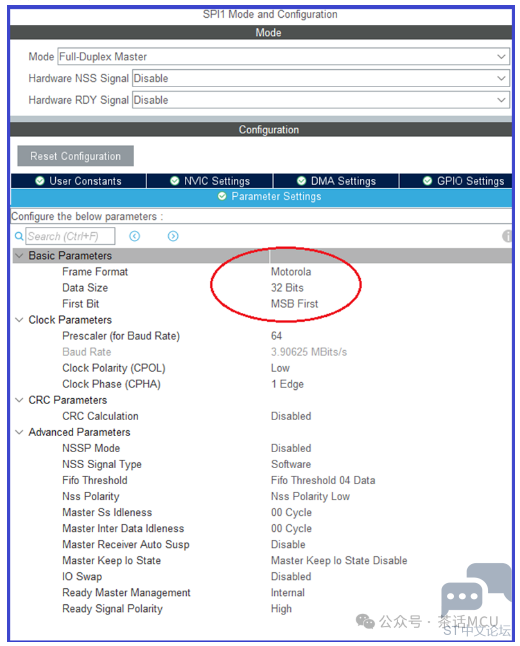Select the First Bit value MSB First
520x646 pixels.
[x=294, y=304]
